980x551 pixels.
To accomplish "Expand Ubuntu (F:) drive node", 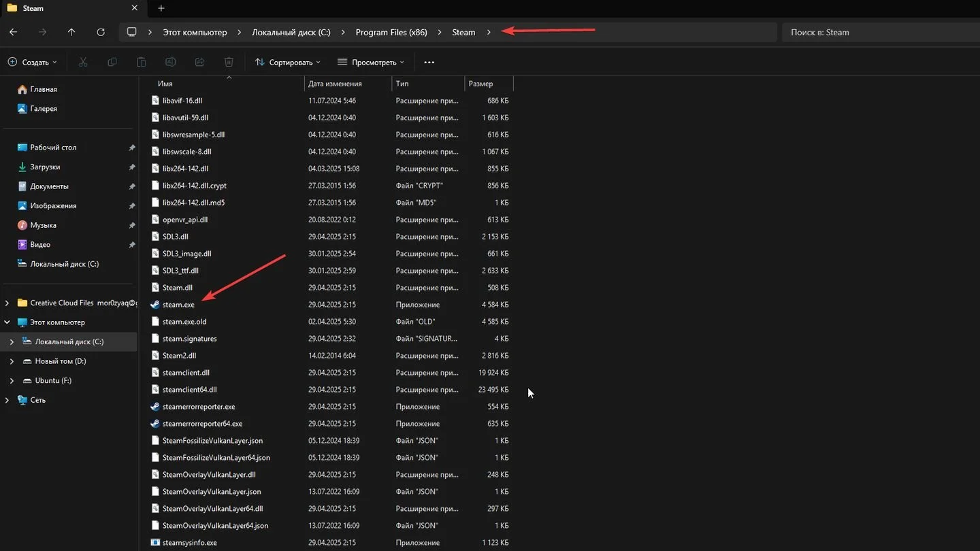I will (x=12, y=381).
